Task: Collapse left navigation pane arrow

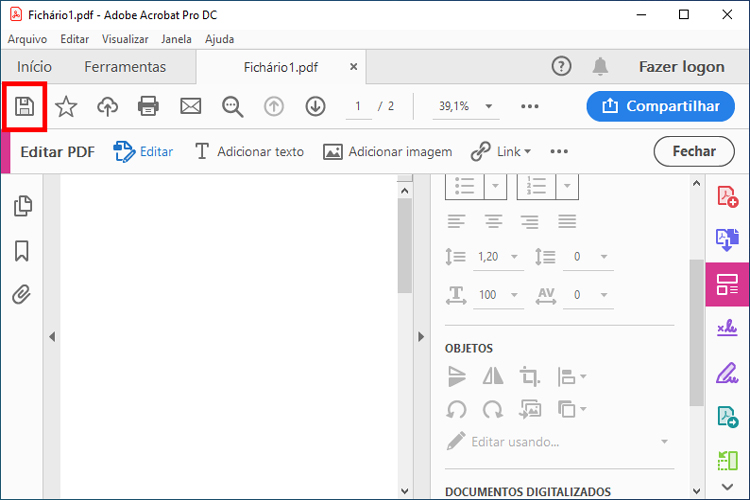Action: coord(52,337)
